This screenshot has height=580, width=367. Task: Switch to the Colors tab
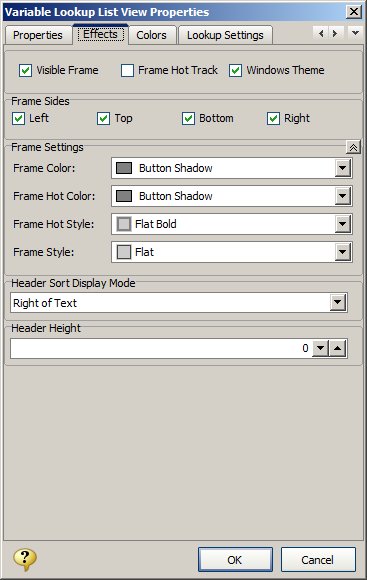[151, 35]
